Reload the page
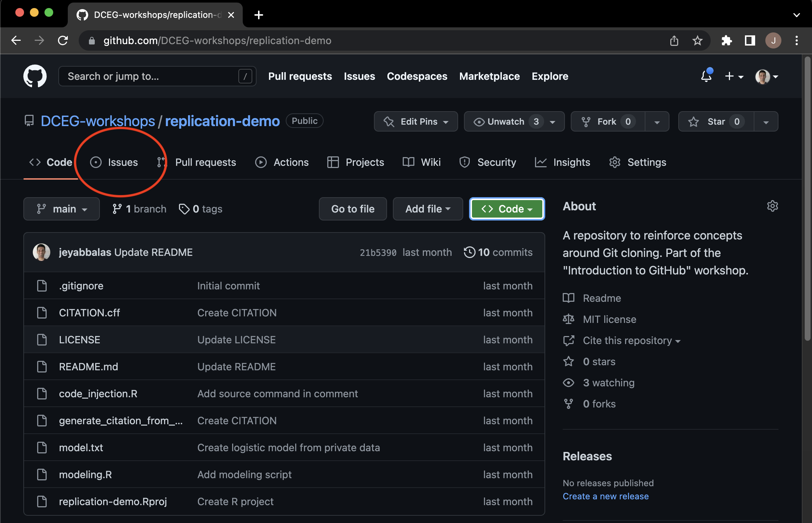The height and width of the screenshot is (523, 812). (63, 40)
